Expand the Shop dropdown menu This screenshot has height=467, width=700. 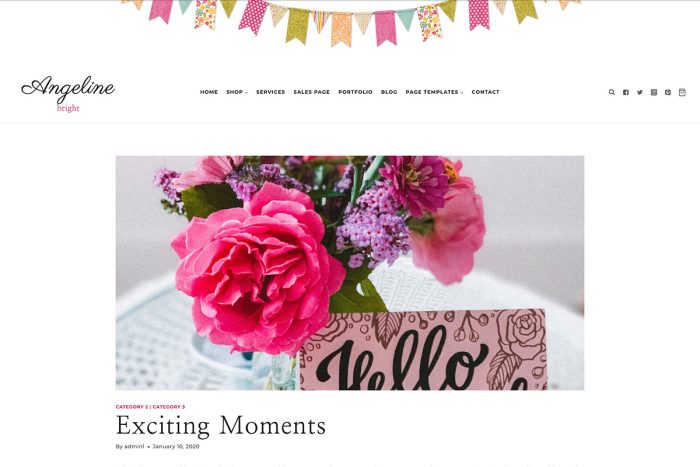237,92
